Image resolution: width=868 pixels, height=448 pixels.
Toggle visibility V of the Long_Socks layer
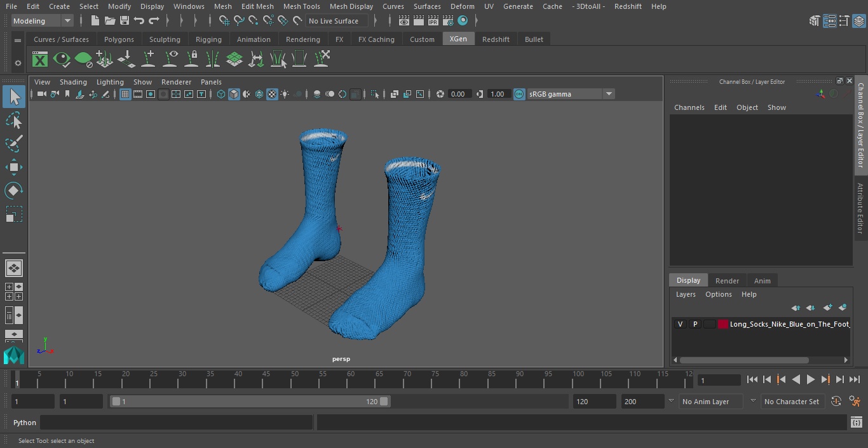(681, 324)
